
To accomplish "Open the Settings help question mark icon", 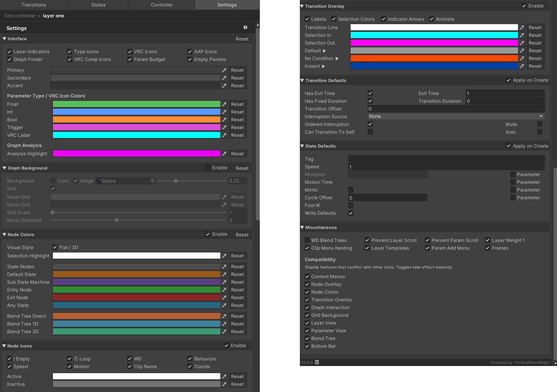I will tap(245, 27).
